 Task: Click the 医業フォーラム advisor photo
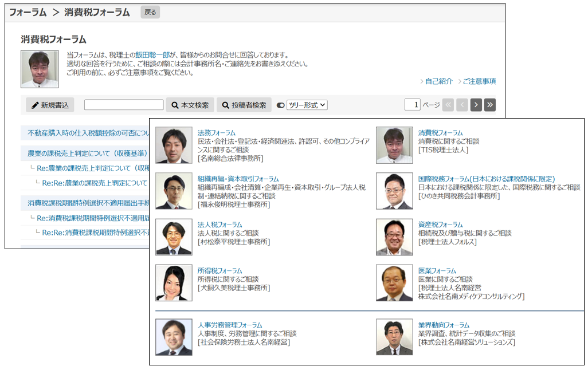394,283
